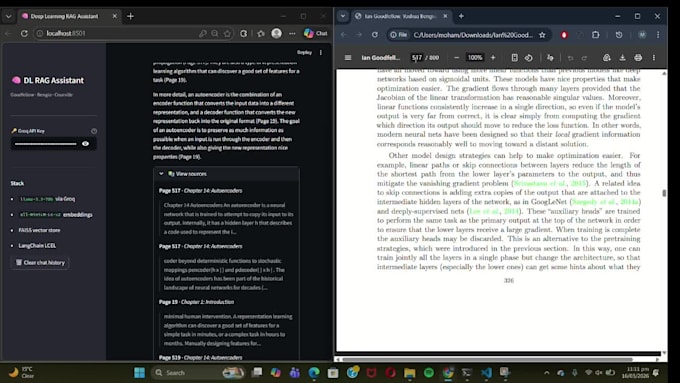Viewport: 680px width, 383px height.
Task: Toggle API key visibility eye icon
Action: point(85,144)
